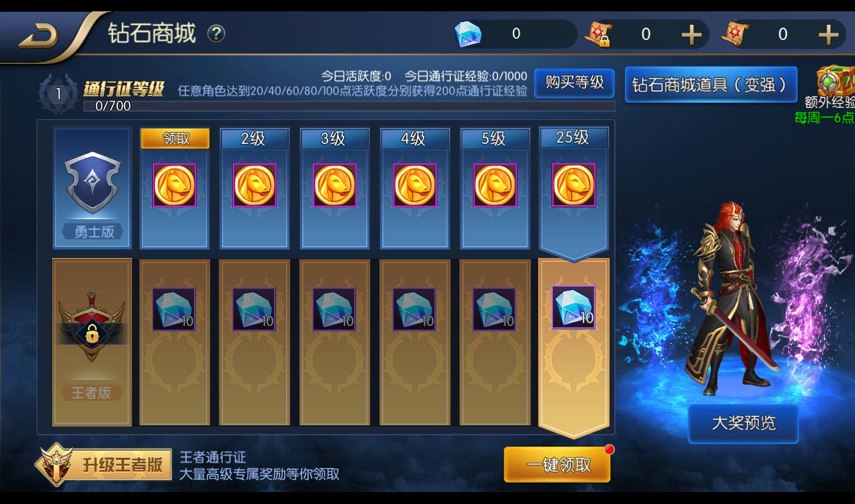
Task: Tap the blue diamond currency icon
Action: click(x=468, y=34)
